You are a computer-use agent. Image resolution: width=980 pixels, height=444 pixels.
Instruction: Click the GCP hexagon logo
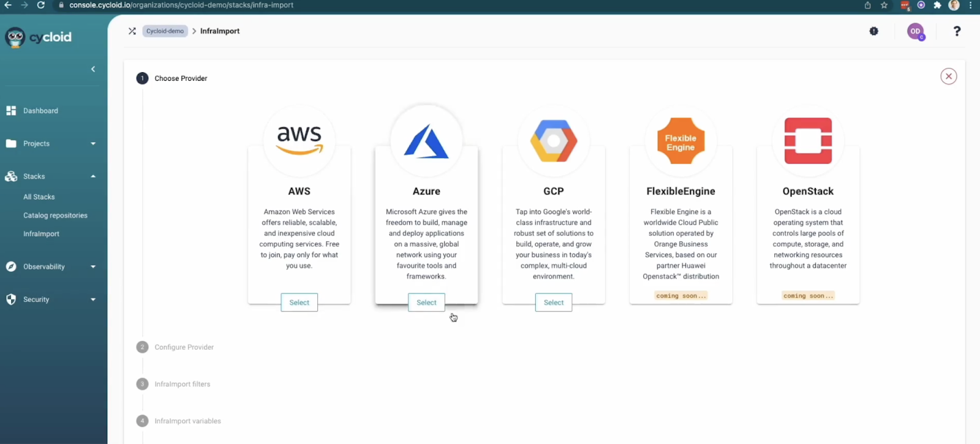coord(554,141)
